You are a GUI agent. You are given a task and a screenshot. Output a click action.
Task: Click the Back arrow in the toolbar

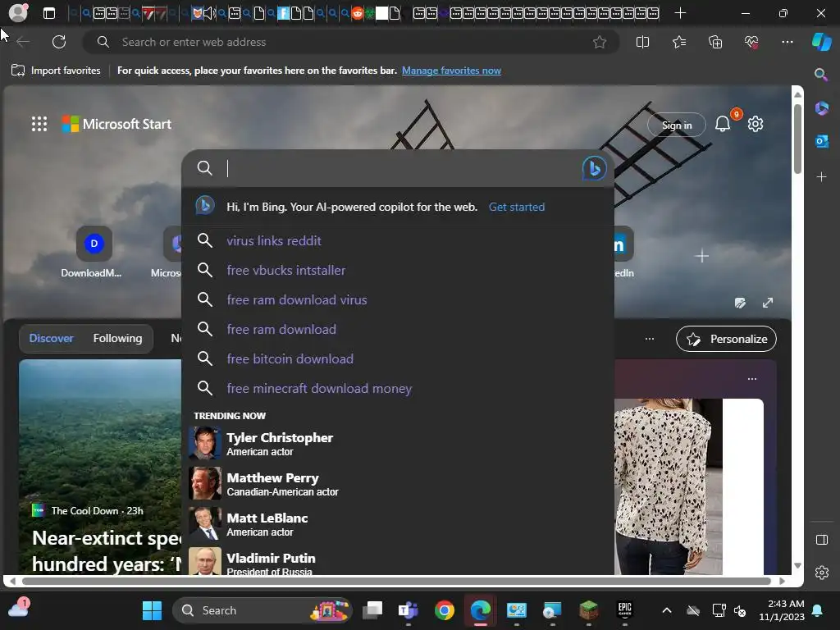pos(23,42)
